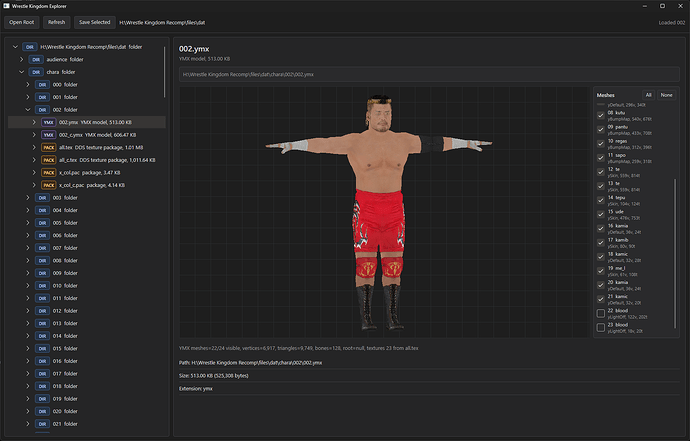Select the 011 folder row

point(87,298)
